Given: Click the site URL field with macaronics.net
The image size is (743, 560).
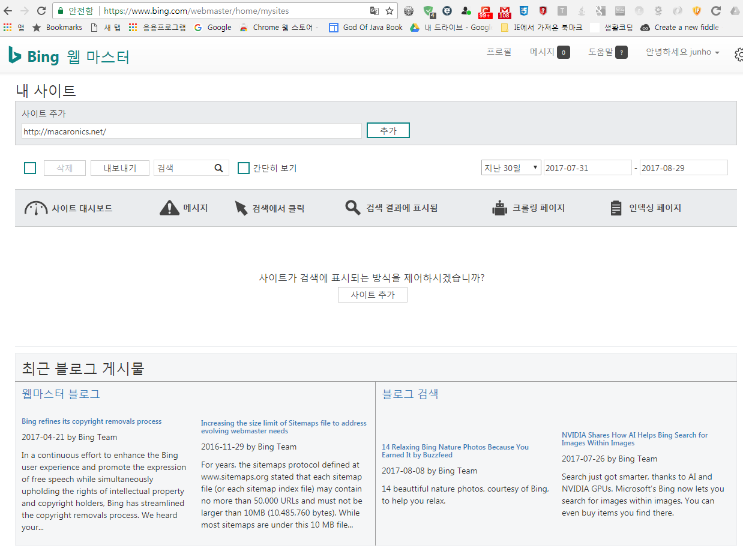Looking at the screenshot, I should pyautogui.click(x=191, y=131).
